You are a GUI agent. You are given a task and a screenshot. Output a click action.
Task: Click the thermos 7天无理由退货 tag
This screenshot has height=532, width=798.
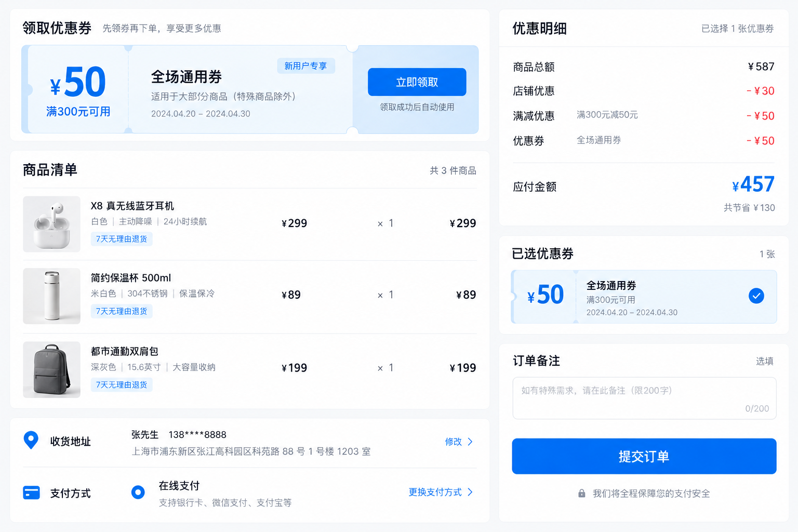[x=122, y=311]
